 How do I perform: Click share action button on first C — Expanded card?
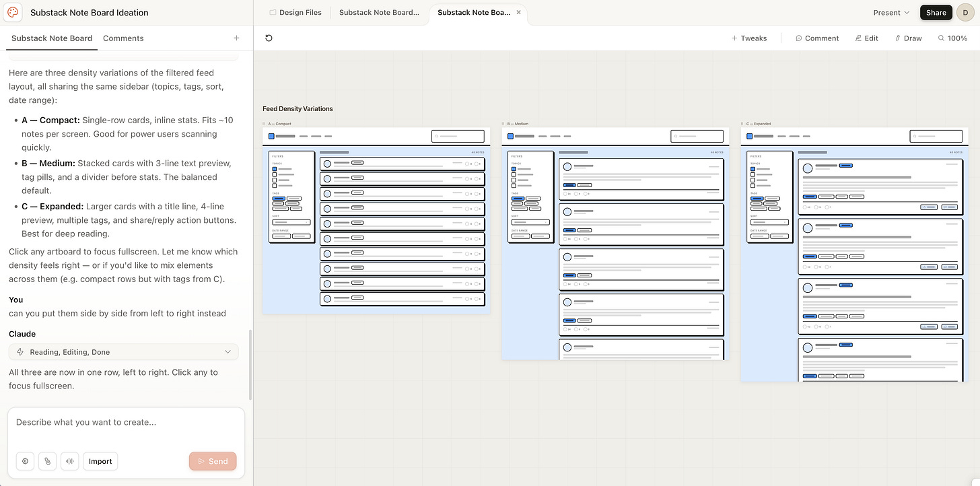pos(929,207)
